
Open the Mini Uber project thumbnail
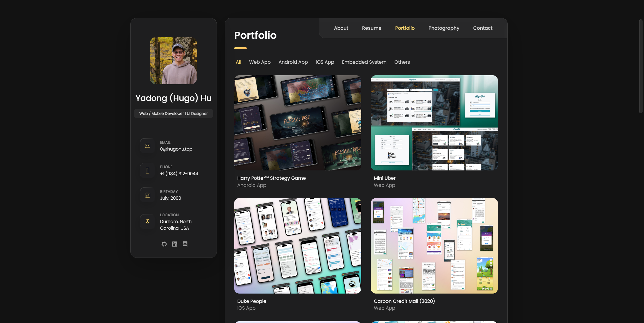[434, 123]
